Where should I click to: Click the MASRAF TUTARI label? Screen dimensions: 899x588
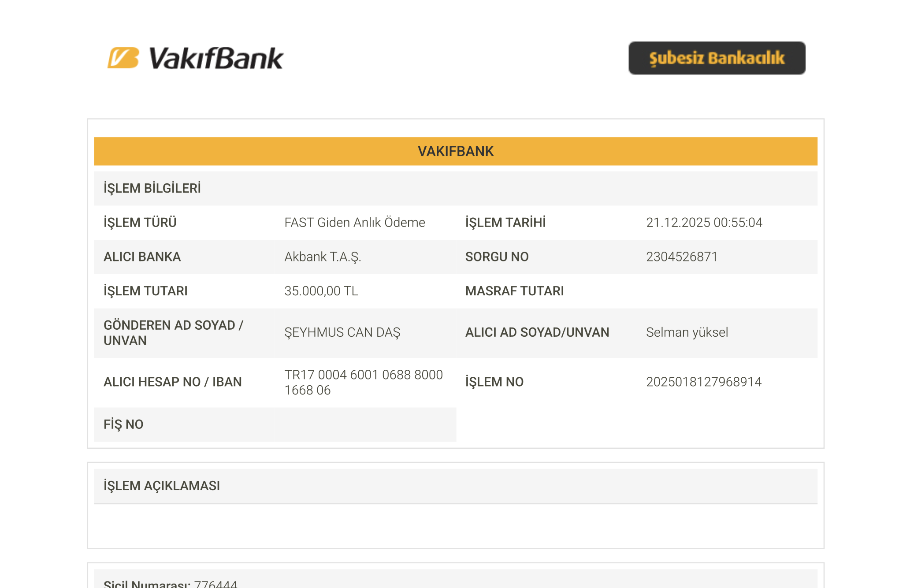click(514, 291)
